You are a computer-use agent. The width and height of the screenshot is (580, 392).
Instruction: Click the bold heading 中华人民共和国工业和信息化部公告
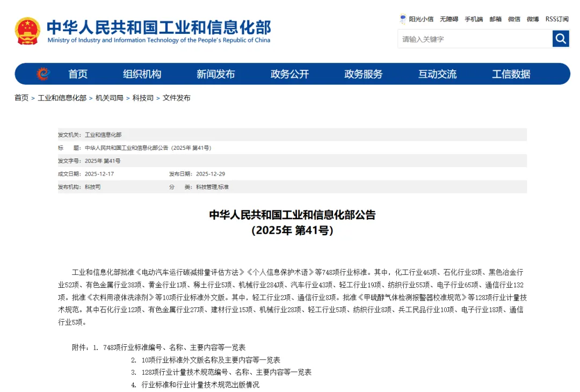292,215
